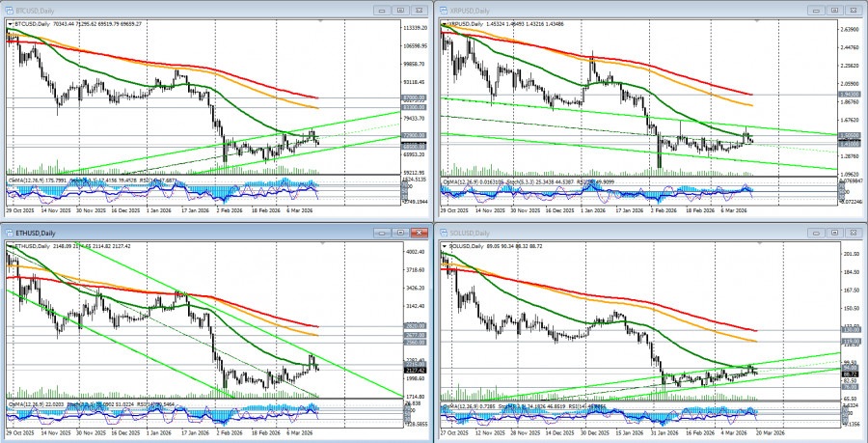The image size is (868, 443).
Task: Click the 201.50 price scale value in SOLUSD
Action: (851, 254)
